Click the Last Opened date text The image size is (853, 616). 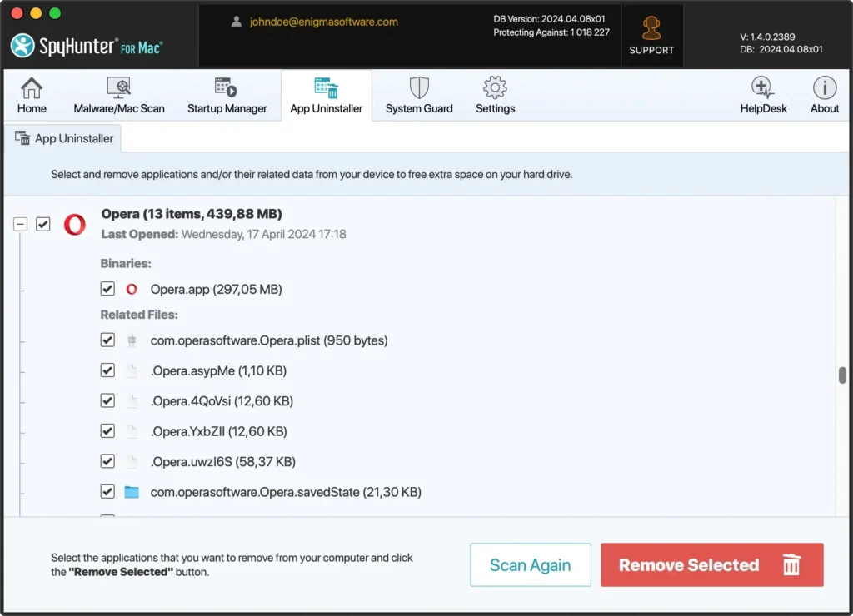pos(263,235)
